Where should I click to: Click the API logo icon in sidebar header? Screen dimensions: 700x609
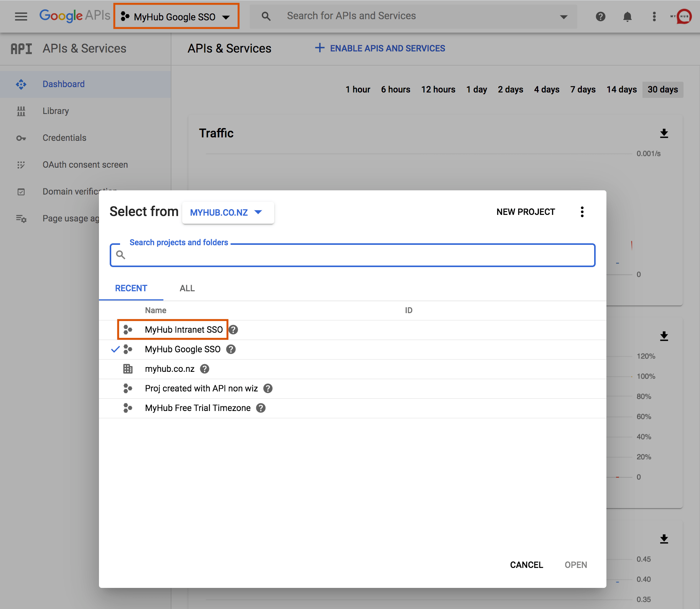coord(21,49)
